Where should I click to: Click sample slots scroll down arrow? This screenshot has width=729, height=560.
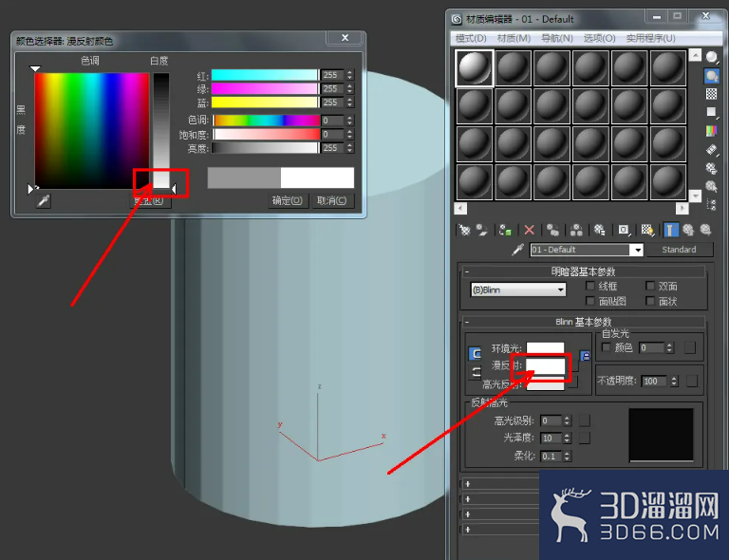pyautogui.click(x=695, y=196)
